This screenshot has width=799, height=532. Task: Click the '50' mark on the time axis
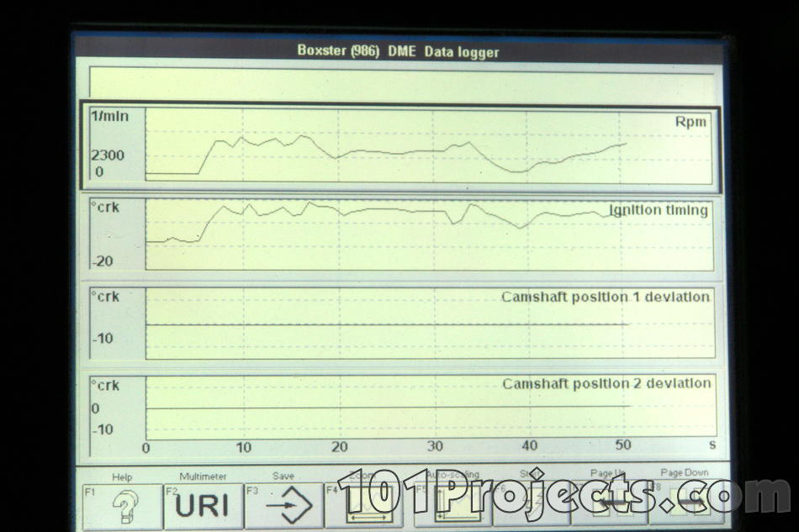point(623,445)
